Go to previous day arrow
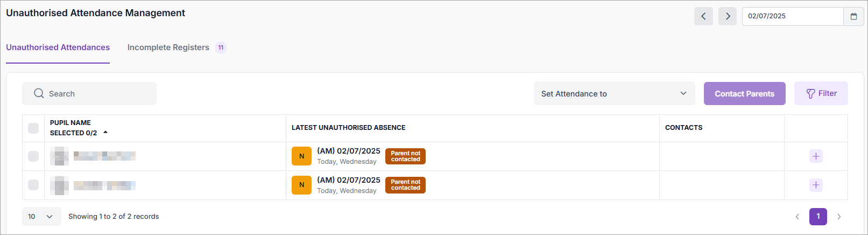Viewport: 868px width, 235px height. (x=703, y=16)
